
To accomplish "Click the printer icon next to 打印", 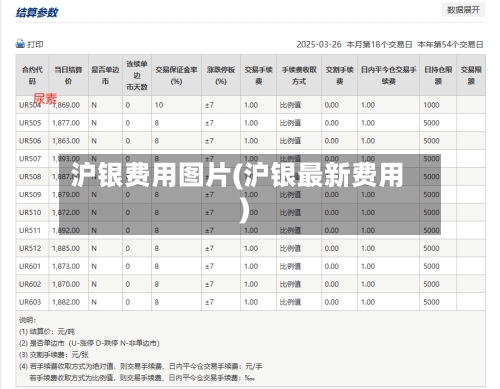I will [x=20, y=43].
